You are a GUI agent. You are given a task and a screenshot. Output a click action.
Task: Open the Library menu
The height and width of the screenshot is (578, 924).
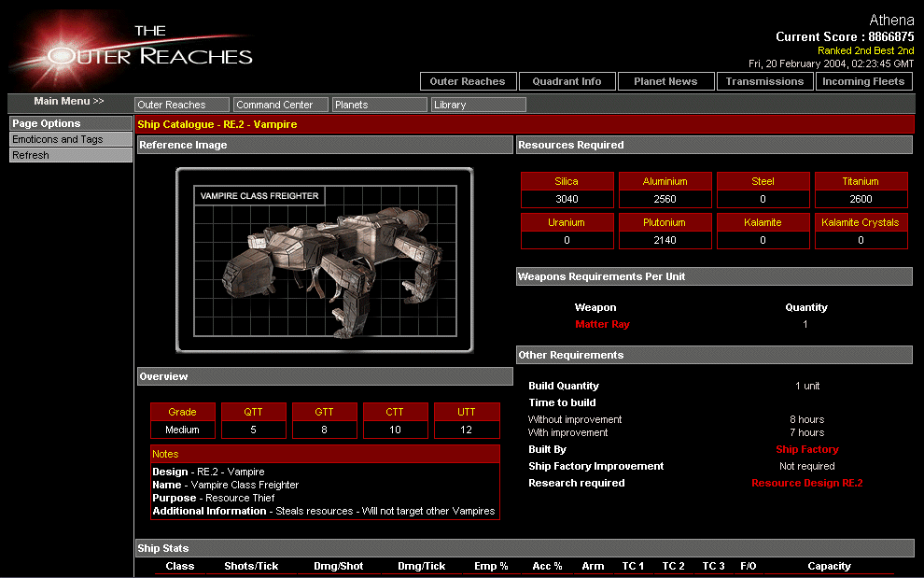[479, 105]
